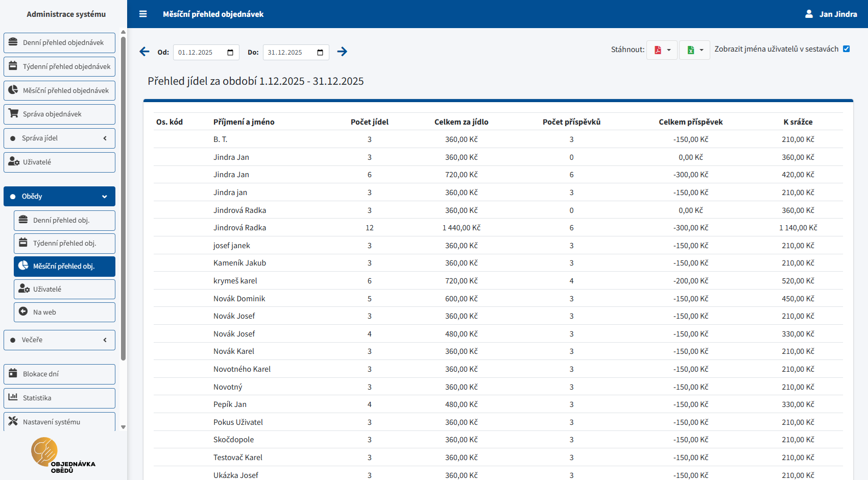This screenshot has width=868, height=480.
Task: Open Statistika from sidebar
Action: click(x=59, y=398)
